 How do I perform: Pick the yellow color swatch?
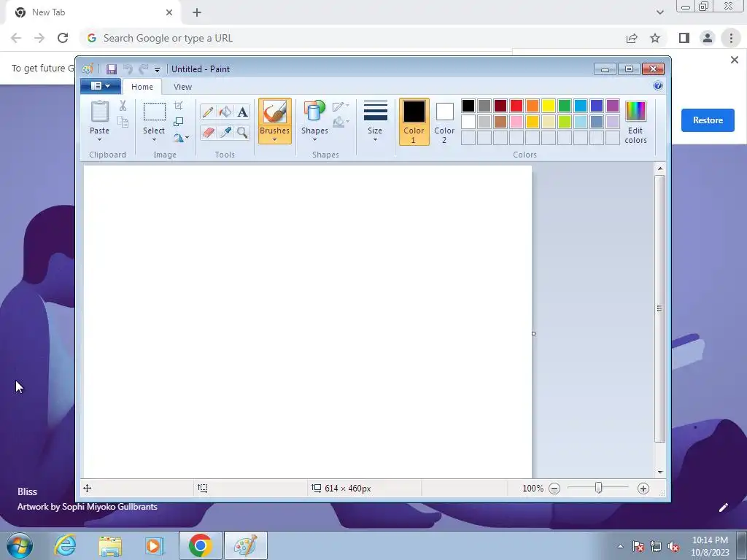[x=549, y=105]
